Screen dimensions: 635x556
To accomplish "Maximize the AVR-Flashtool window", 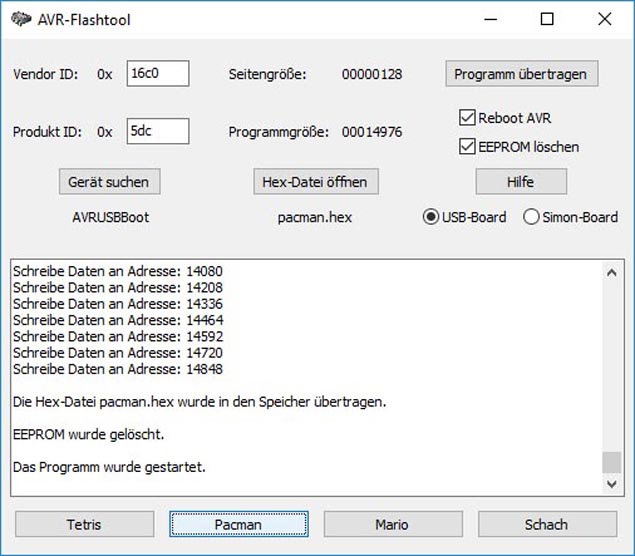I will pyautogui.click(x=547, y=19).
